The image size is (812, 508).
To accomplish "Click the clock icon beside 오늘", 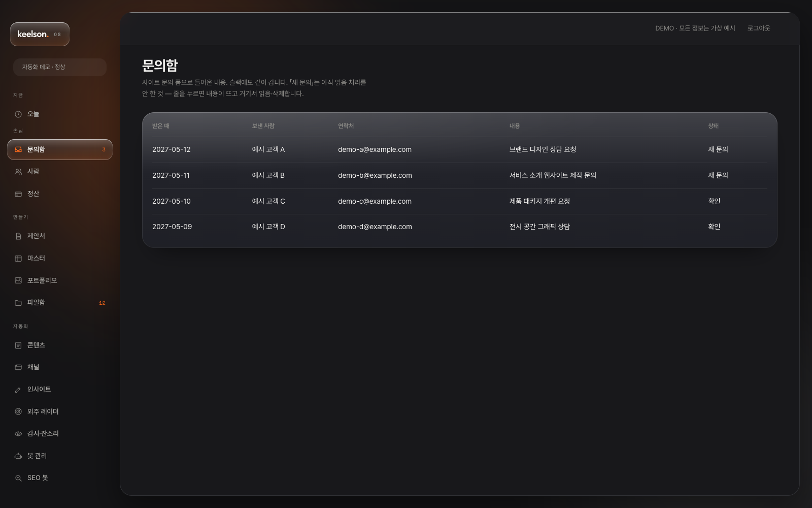I will (18, 114).
